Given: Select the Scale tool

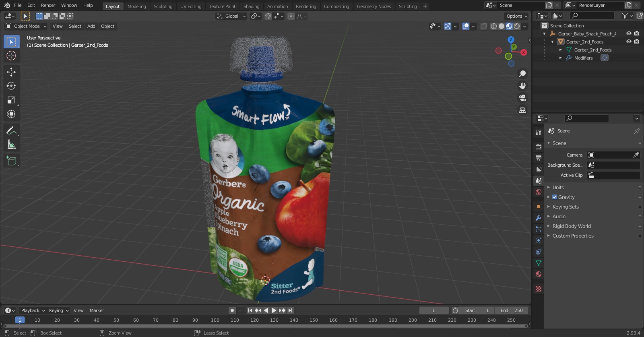Looking at the screenshot, I should [x=11, y=100].
